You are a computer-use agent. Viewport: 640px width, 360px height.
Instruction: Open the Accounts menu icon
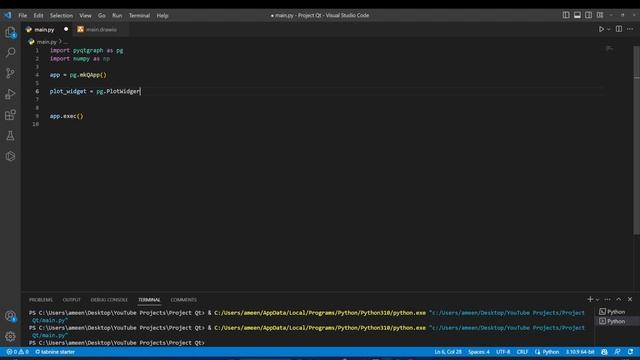coord(10,316)
